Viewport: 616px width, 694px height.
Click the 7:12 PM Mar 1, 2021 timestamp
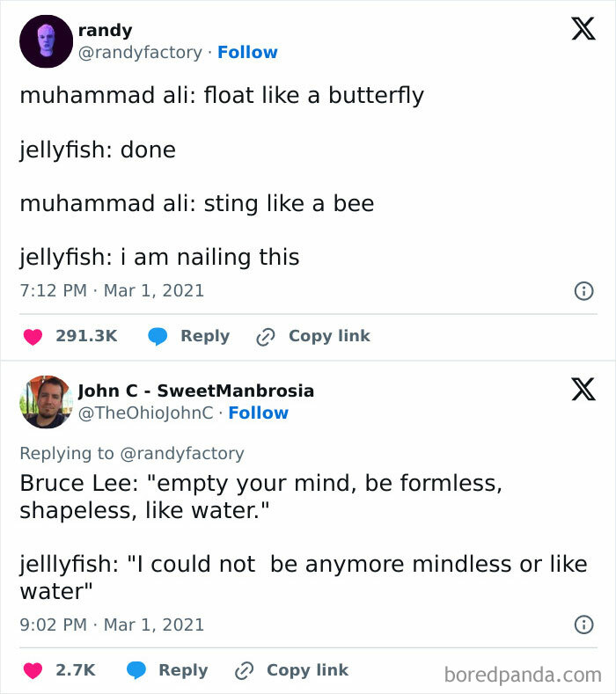[112, 290]
